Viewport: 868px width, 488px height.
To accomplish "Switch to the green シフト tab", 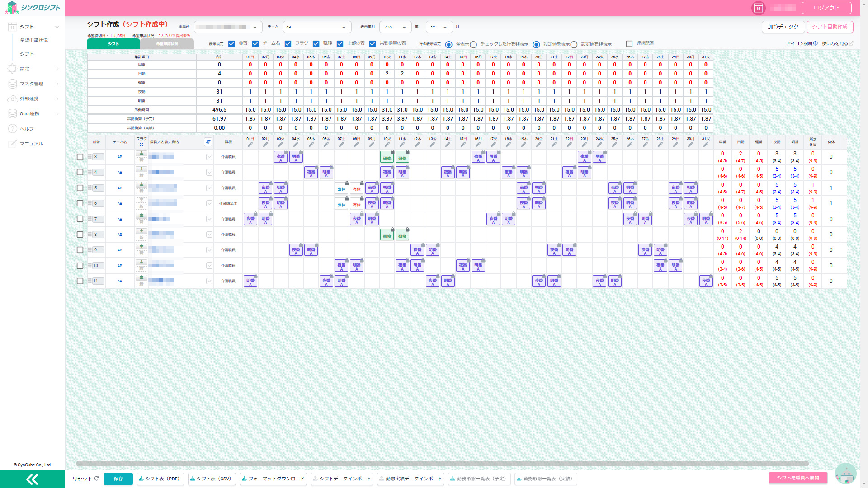I will point(113,44).
